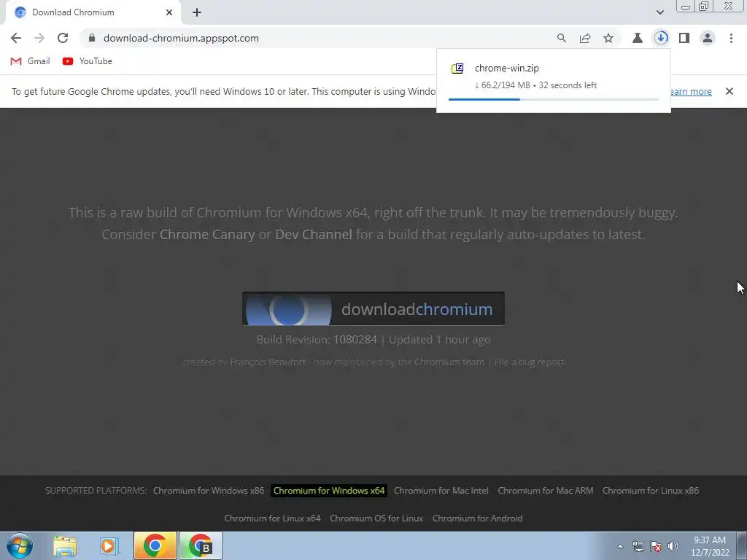Click the downloadchromium button
Image resolution: width=747 pixels, height=560 pixels.
(x=373, y=308)
